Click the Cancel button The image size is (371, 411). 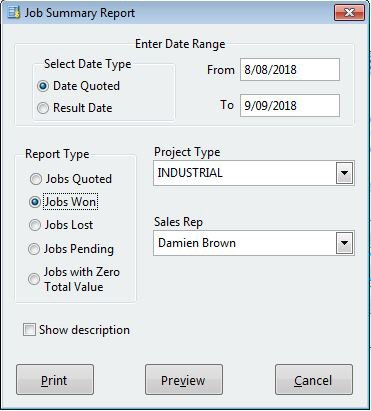314,380
